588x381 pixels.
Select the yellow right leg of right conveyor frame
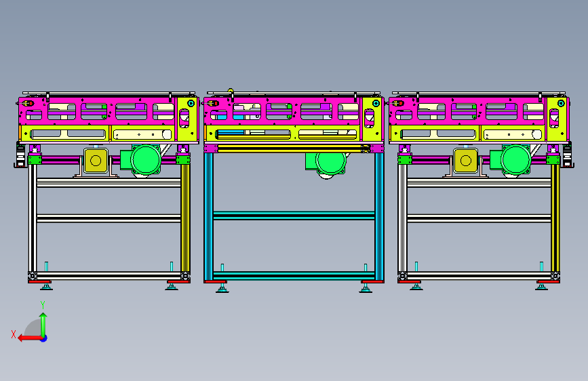555,218
